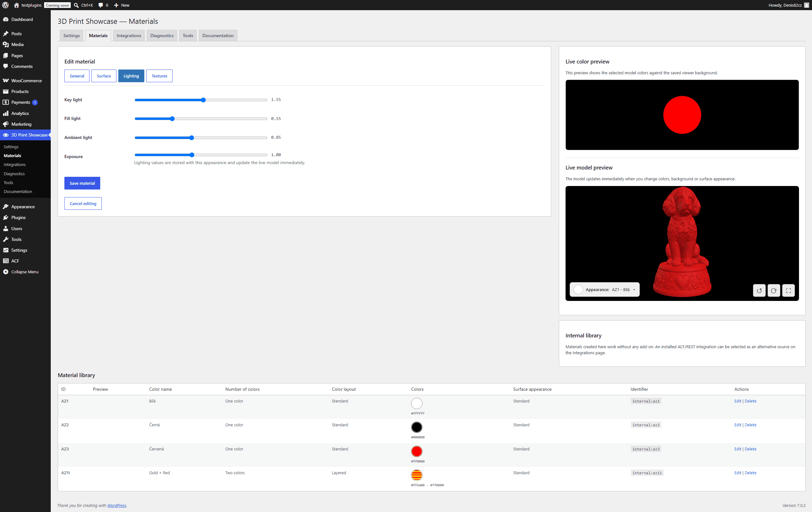Click the New content menu in admin bar
Viewport: 812px width, 512px height.
coord(122,5)
